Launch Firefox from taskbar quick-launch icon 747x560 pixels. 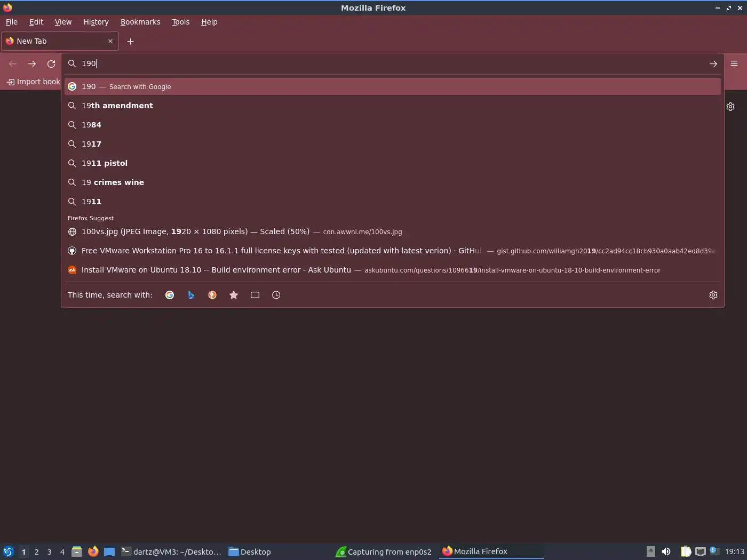pyautogui.click(x=93, y=551)
